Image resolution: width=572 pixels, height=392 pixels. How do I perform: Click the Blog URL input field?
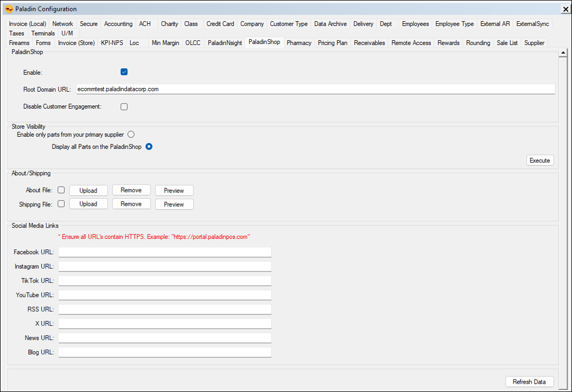pos(165,352)
